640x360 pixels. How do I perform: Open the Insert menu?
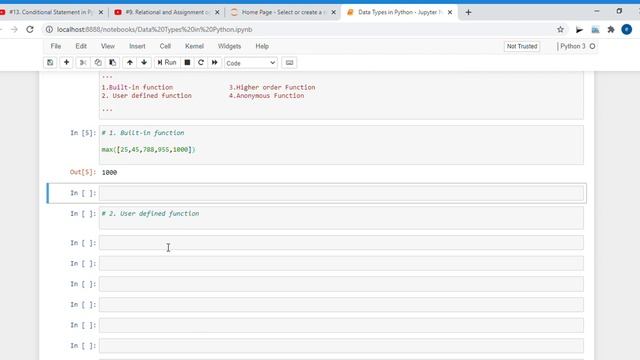click(137, 46)
